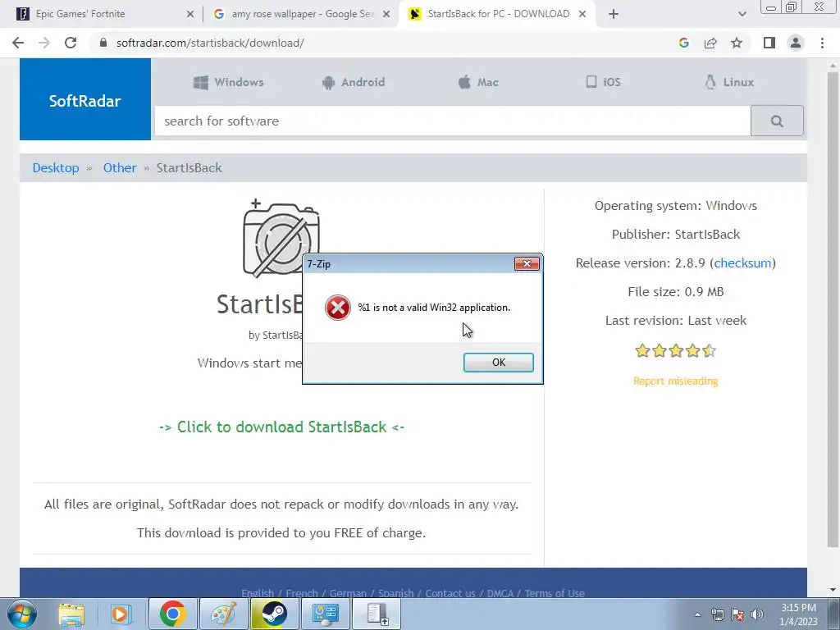Close the 7-Zip error dialog
Screen dimensions: 840x630
tap(527, 263)
